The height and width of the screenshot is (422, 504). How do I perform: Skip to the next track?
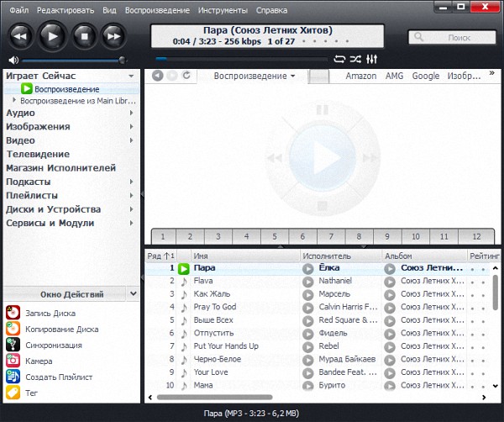click(113, 35)
